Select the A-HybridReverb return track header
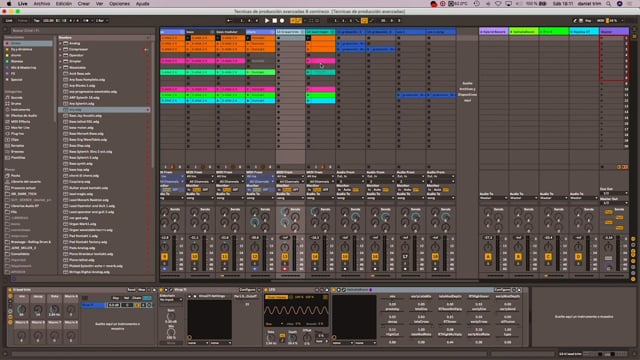 [x=493, y=31]
